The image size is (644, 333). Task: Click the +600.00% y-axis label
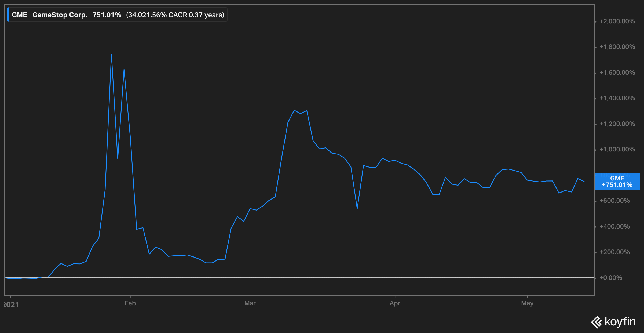(x=614, y=201)
